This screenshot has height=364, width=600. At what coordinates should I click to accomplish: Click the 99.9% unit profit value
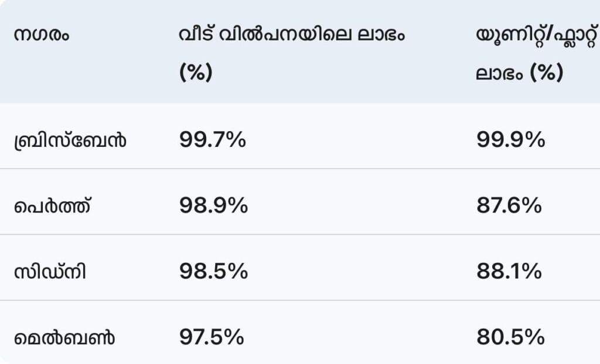pyautogui.click(x=511, y=140)
